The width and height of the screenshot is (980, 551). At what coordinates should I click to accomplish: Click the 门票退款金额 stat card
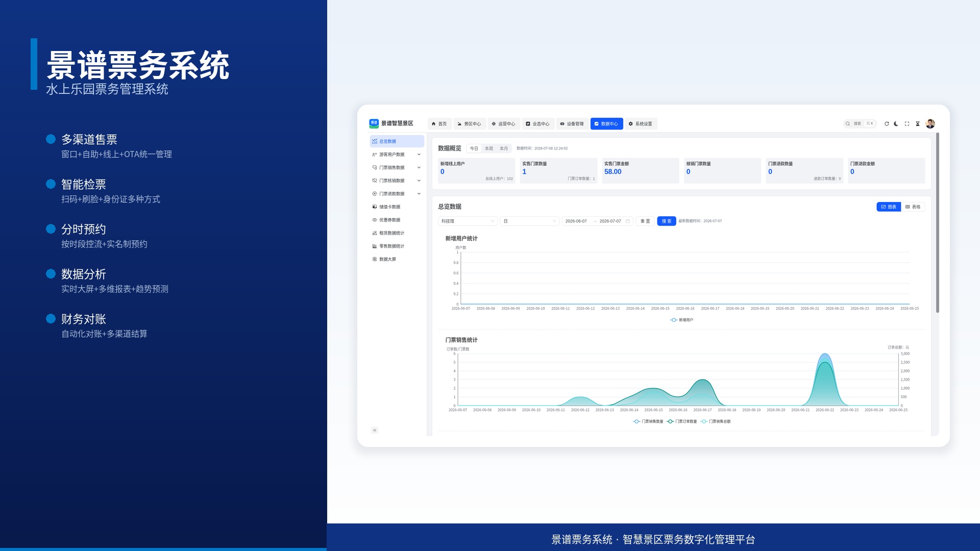[x=886, y=171]
